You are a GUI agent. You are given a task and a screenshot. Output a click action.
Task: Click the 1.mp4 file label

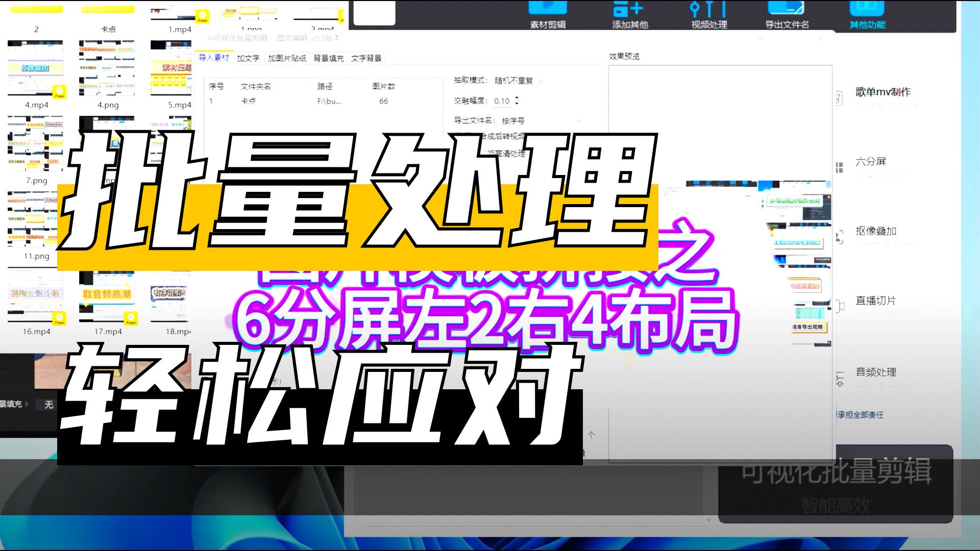pyautogui.click(x=179, y=30)
